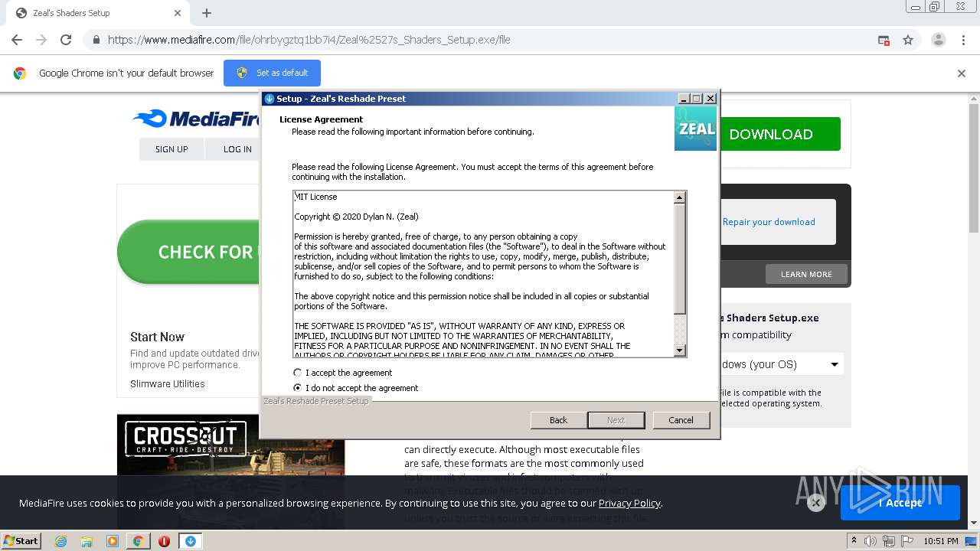Click the blocked pop-up icon in address bar

coord(884,40)
